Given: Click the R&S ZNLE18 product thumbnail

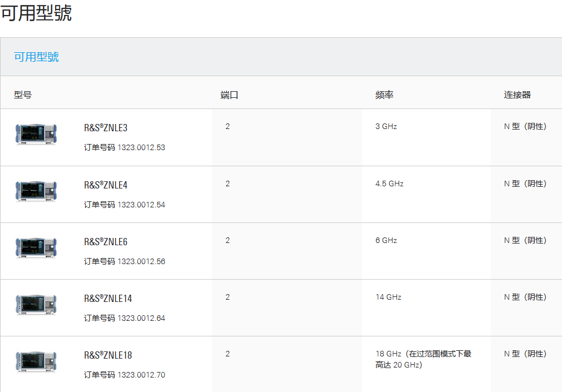Looking at the screenshot, I should click(36, 361).
